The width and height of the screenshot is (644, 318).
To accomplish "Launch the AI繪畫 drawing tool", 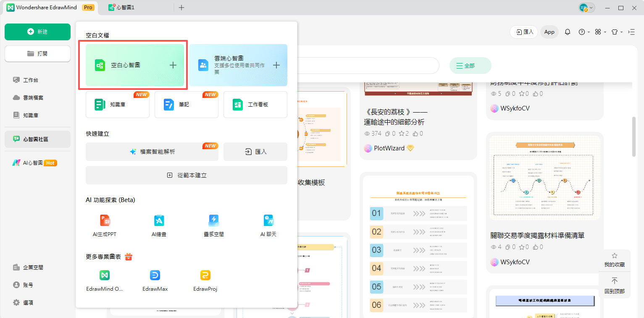I will (159, 221).
